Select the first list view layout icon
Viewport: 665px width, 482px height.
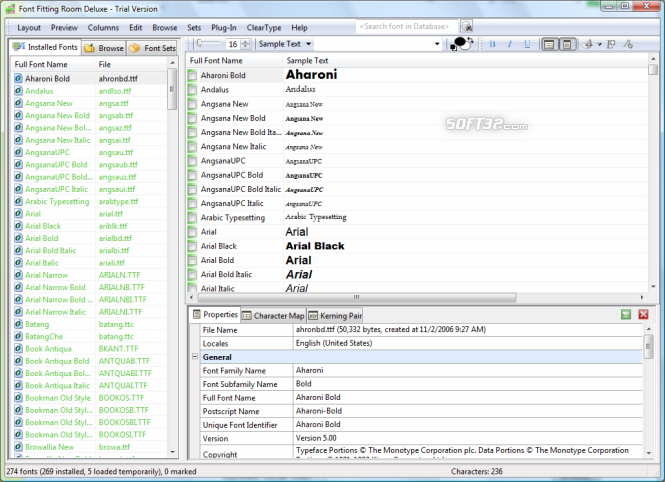tap(549, 44)
